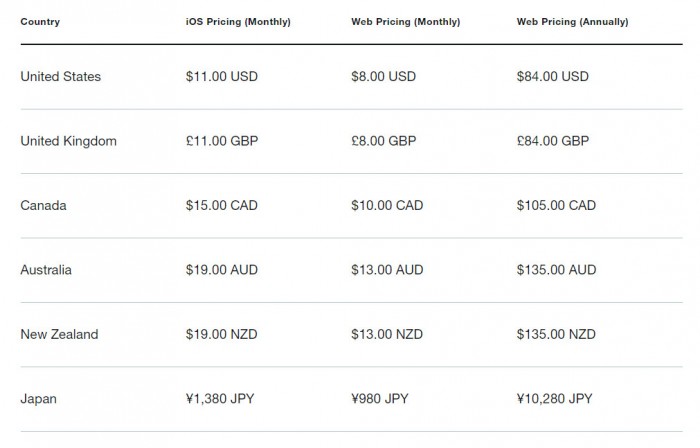
Task: Select the Australia row label
Action: (x=46, y=270)
